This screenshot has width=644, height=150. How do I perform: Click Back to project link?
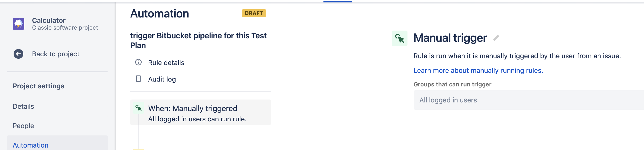tap(56, 54)
